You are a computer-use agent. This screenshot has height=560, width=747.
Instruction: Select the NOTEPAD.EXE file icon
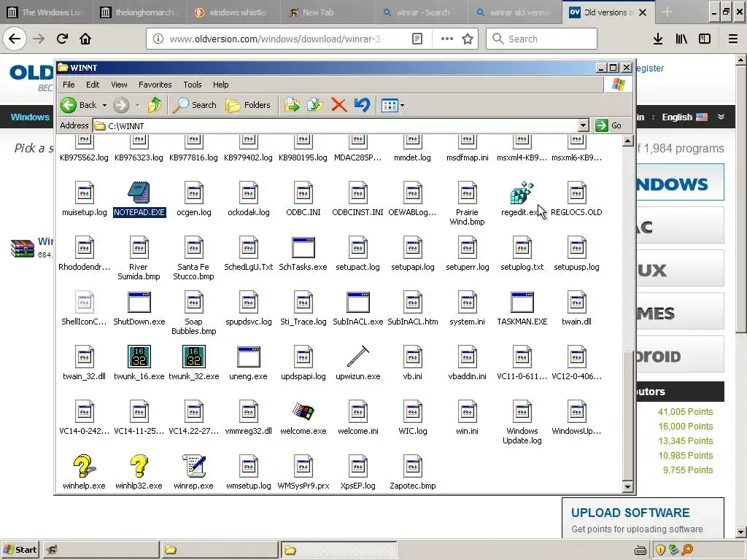[x=139, y=192]
